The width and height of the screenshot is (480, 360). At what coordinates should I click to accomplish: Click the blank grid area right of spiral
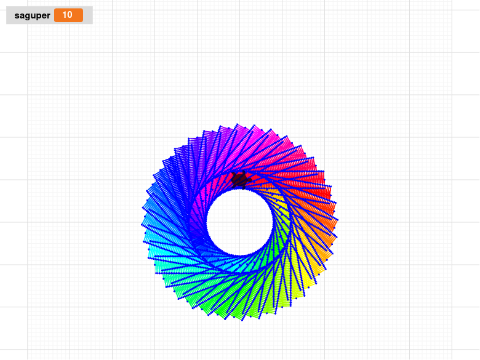click(400, 220)
